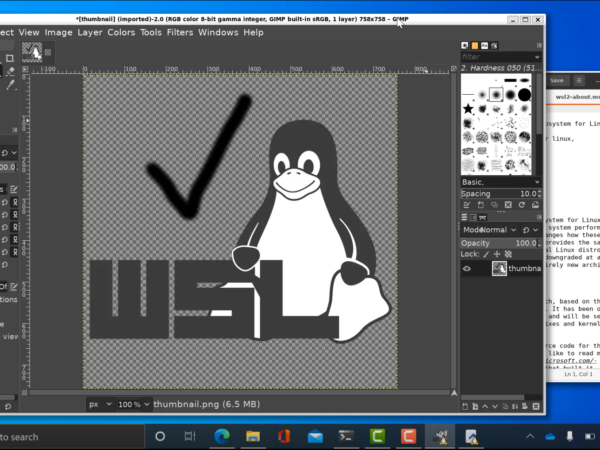The width and height of the screenshot is (600, 450).
Task: Click the Duplicate brush icon
Action: click(494, 205)
